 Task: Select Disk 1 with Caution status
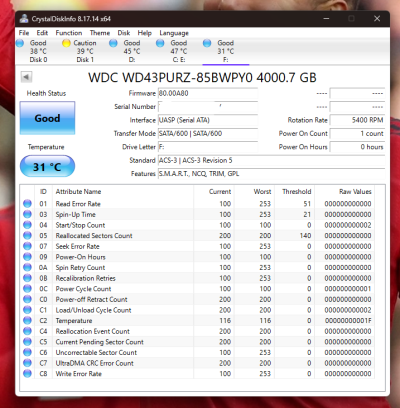click(79, 51)
